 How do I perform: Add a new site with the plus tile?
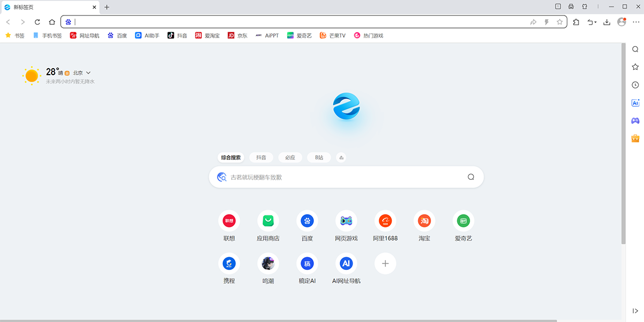[x=385, y=263]
